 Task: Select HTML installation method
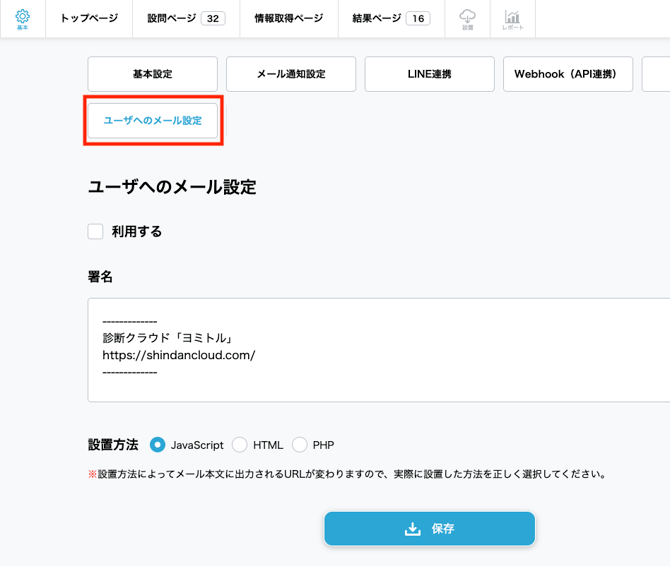[x=240, y=445]
